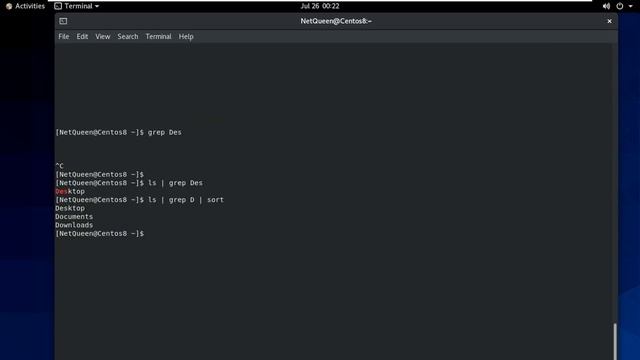Screen dimensions: 640x360
Task: Click the Desktop line above Documents
Action: (x=70, y=208)
